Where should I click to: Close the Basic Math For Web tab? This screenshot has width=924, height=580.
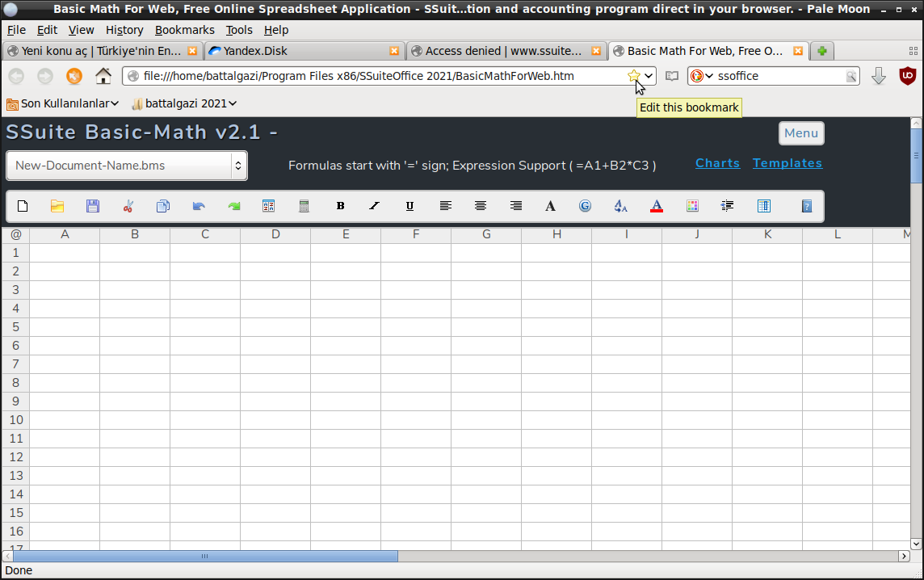(x=798, y=51)
